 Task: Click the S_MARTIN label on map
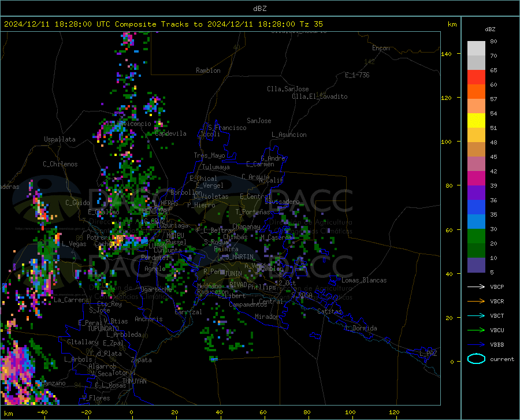239,257
